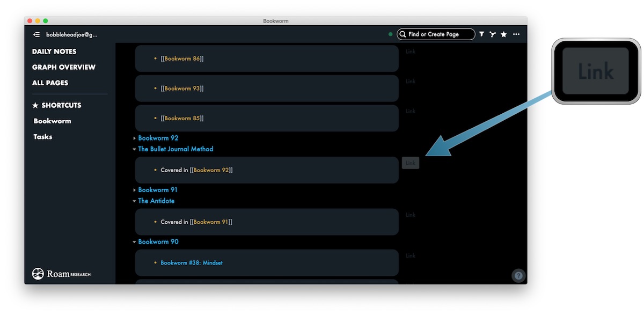Open the filter funnel icon in top bar
The width and height of the screenshot is (644, 315).
coord(481,34)
